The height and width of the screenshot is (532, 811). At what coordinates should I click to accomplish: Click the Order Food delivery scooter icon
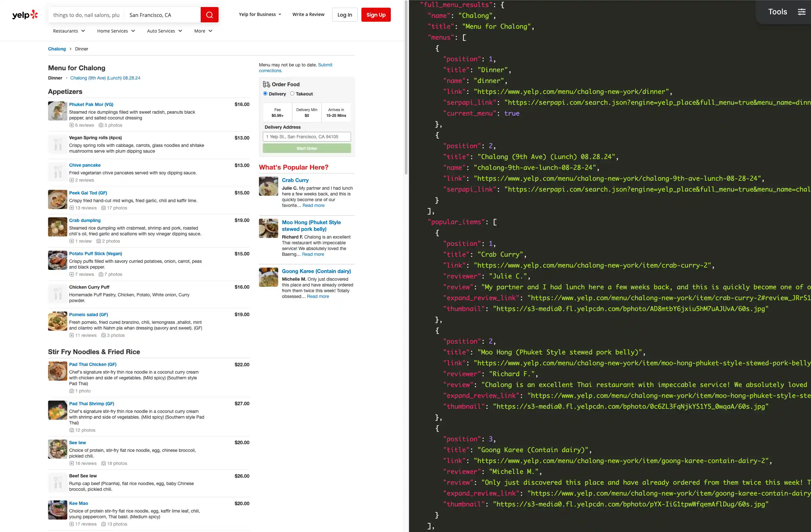coord(266,84)
